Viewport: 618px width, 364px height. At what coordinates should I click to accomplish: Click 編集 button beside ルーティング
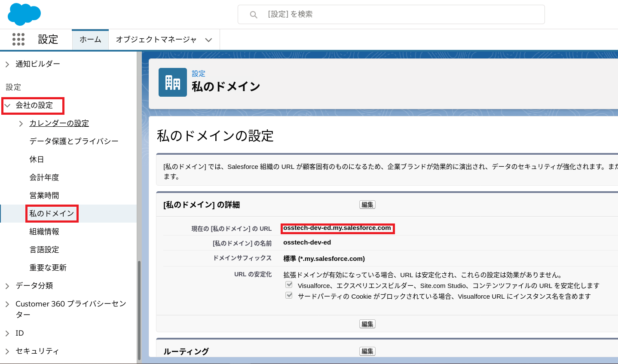pyautogui.click(x=367, y=351)
